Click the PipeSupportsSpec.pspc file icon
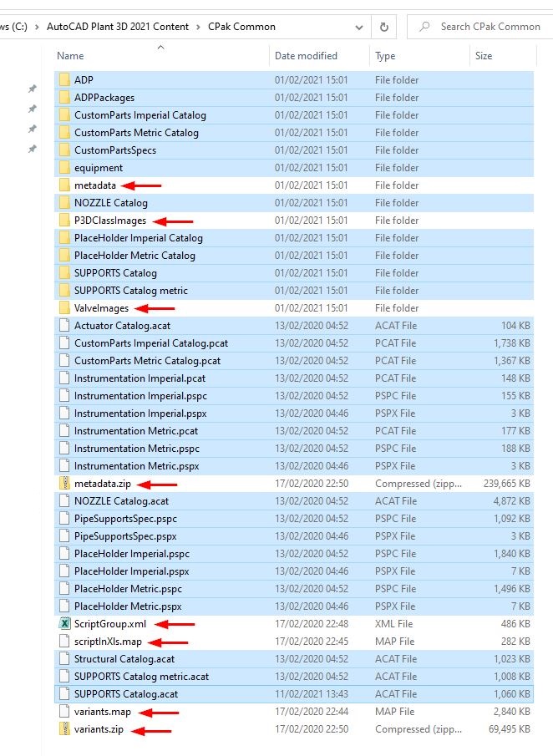Screen dimensions: 553x756 coord(64,519)
